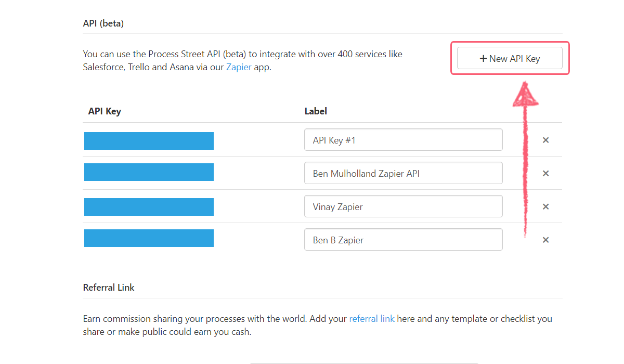Select the hidden key for Ben Mulholland Zapier API

pos(149,172)
